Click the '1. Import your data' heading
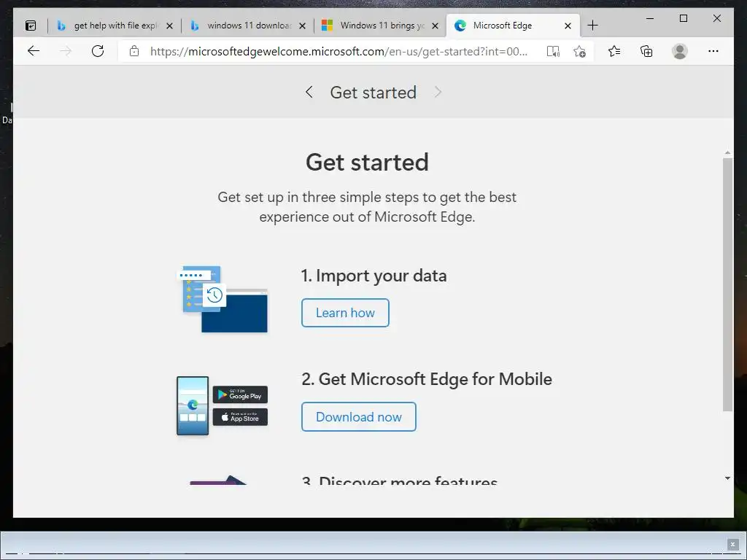This screenshot has width=747, height=560. pyautogui.click(x=374, y=276)
